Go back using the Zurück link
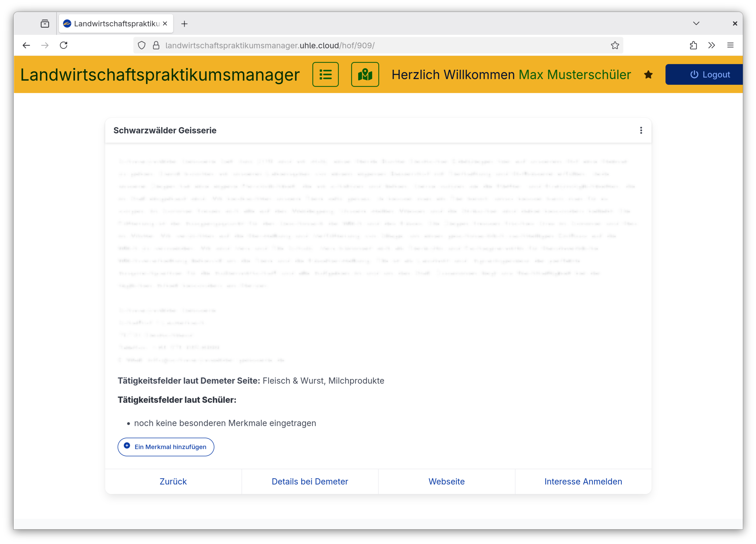The width and height of the screenshot is (756, 544). point(173,481)
